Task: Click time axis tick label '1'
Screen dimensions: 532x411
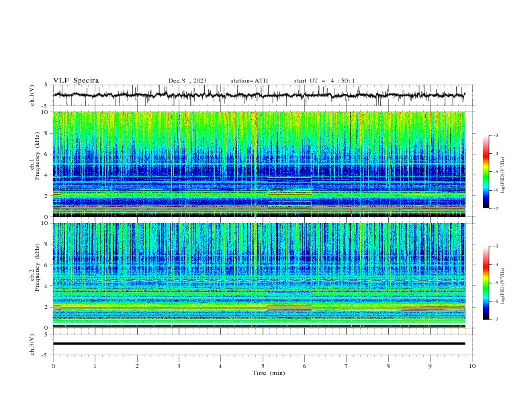Action: coord(95,366)
